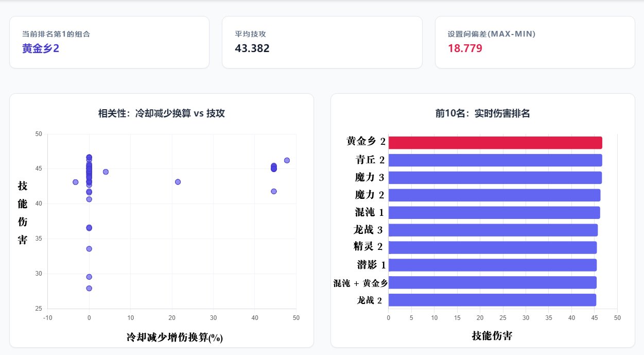Open the 黄金乡2 link in the first stat card
Image resolution: width=644 pixels, height=355 pixels.
[40, 49]
